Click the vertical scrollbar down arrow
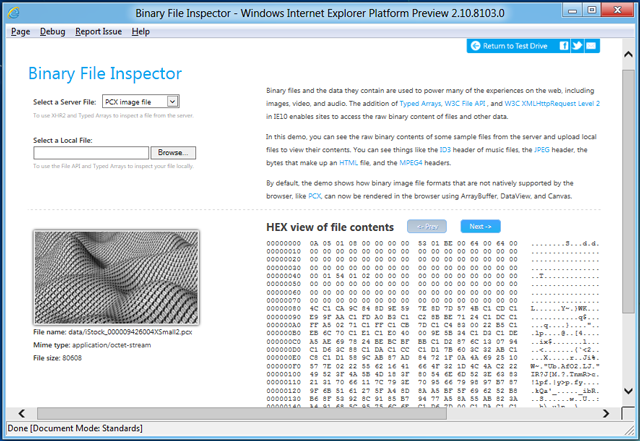This screenshot has height=441, width=640. pyautogui.click(x=629, y=391)
